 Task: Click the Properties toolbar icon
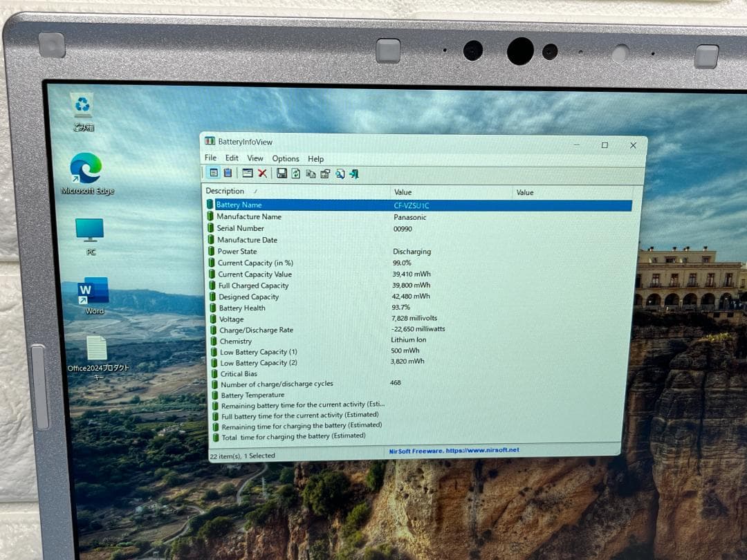325,174
